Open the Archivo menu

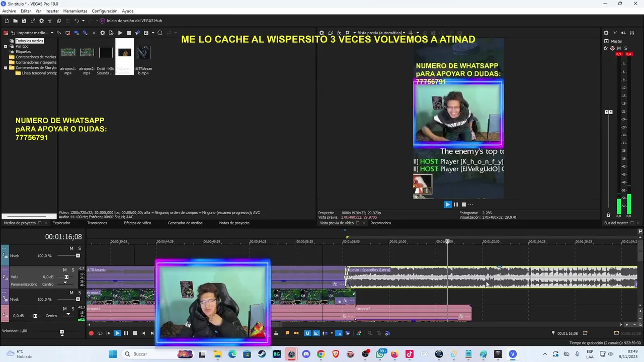point(9,11)
